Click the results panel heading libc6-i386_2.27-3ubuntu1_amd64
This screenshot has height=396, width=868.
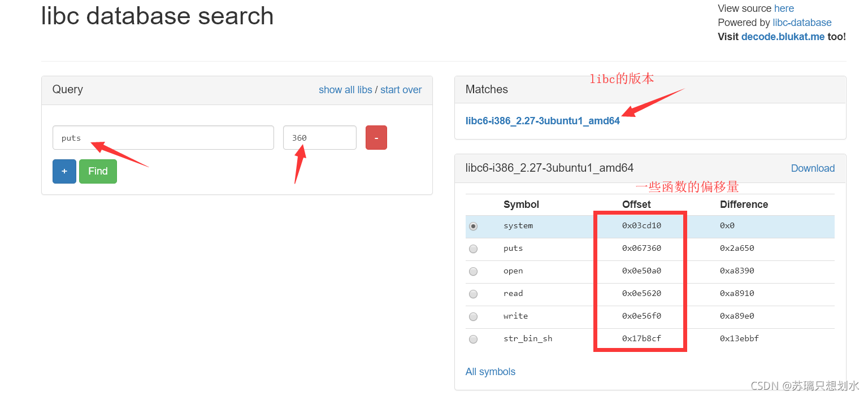[549, 168]
